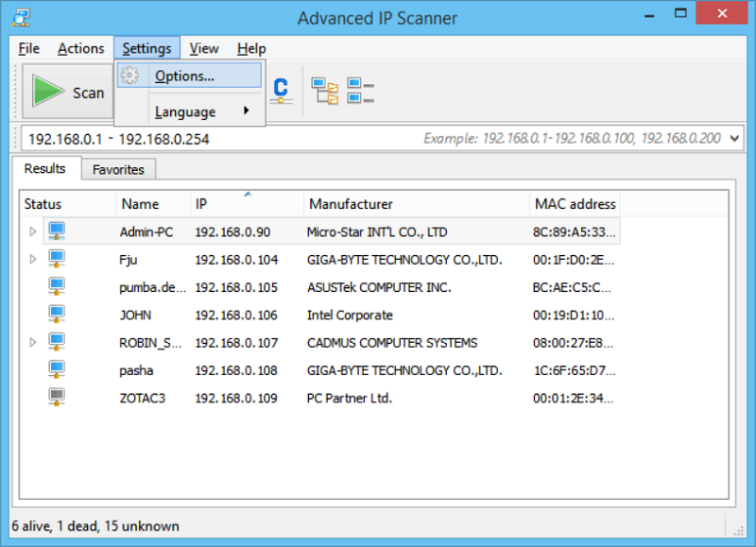Click the JOHN computer status icon
Screen dimensions: 756x547
57,315
